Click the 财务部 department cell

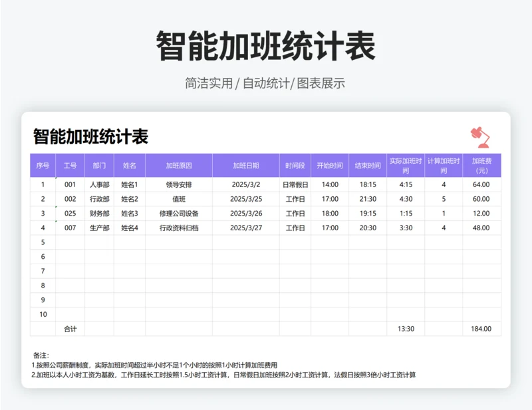[x=99, y=214]
